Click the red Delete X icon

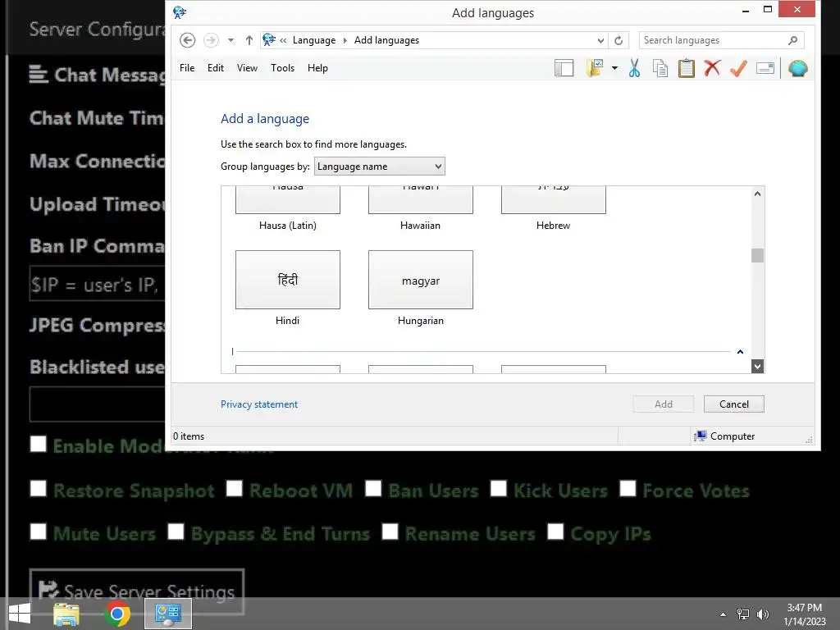tap(712, 68)
